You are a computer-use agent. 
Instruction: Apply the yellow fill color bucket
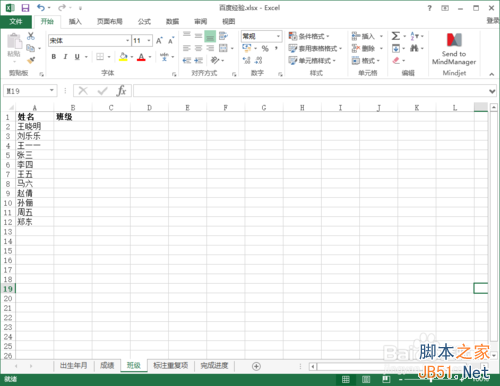[x=123, y=57]
